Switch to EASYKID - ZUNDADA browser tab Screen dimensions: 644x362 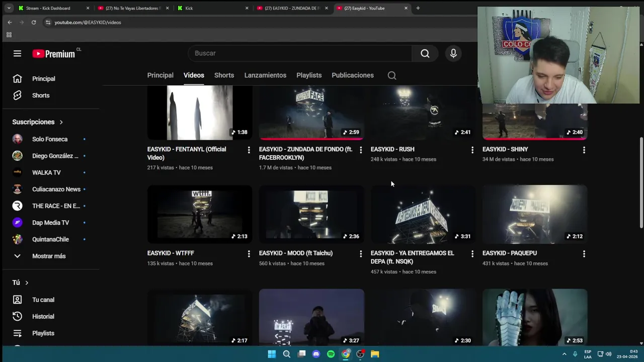[x=292, y=8]
